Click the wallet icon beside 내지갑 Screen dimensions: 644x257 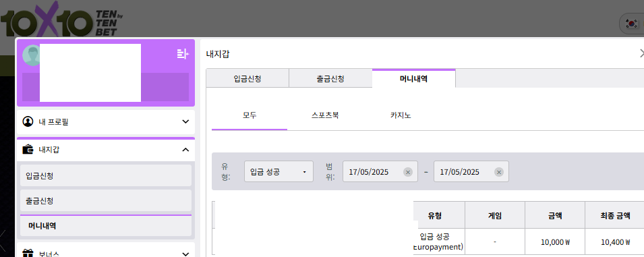(x=28, y=150)
